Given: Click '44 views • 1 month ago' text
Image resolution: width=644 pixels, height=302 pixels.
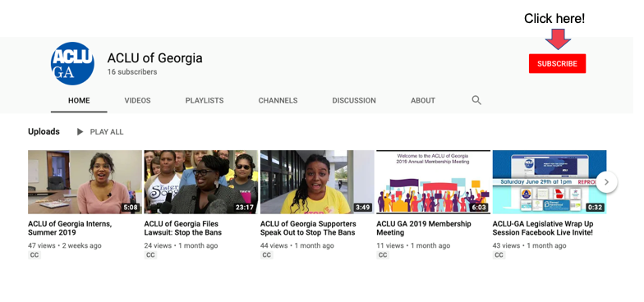Looking at the screenshot, I should [297, 245].
